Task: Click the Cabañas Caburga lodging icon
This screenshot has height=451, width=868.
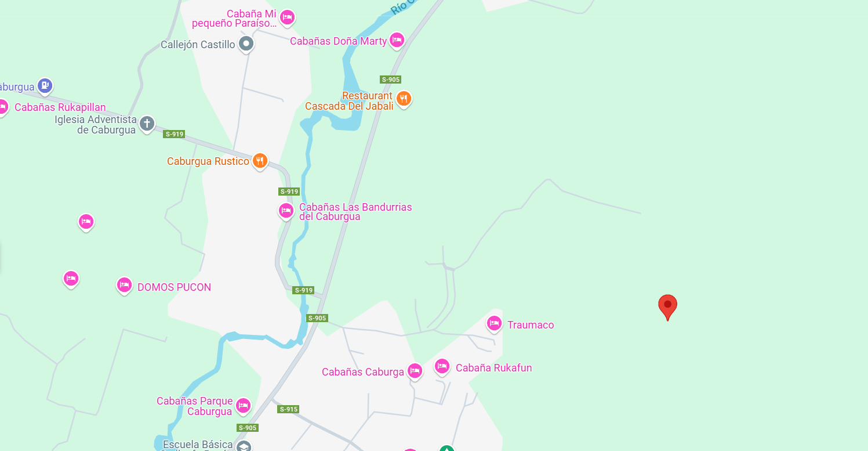Action: point(415,371)
